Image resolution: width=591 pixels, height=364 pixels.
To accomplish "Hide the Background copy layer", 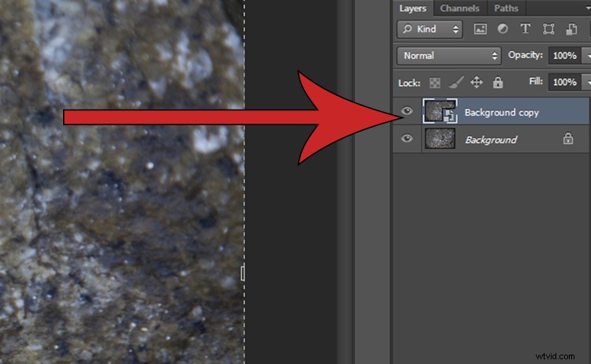I will pos(407,111).
